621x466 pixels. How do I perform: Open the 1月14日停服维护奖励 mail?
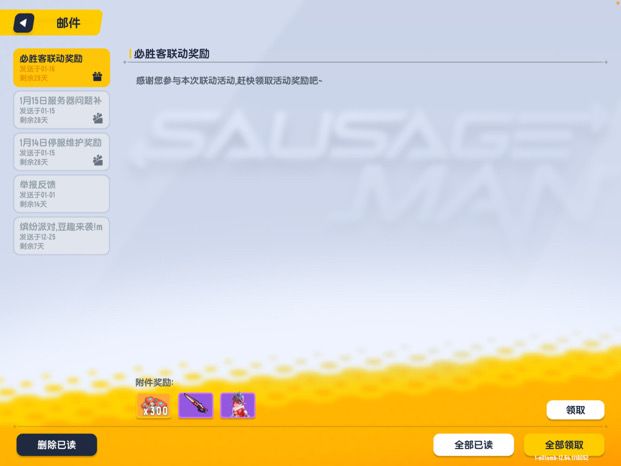(61, 152)
